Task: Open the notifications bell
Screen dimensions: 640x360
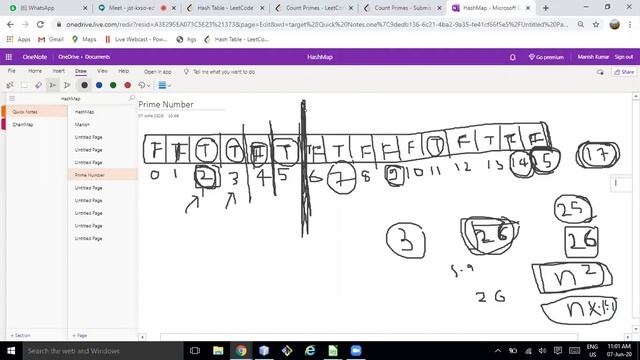Action: (513, 57)
